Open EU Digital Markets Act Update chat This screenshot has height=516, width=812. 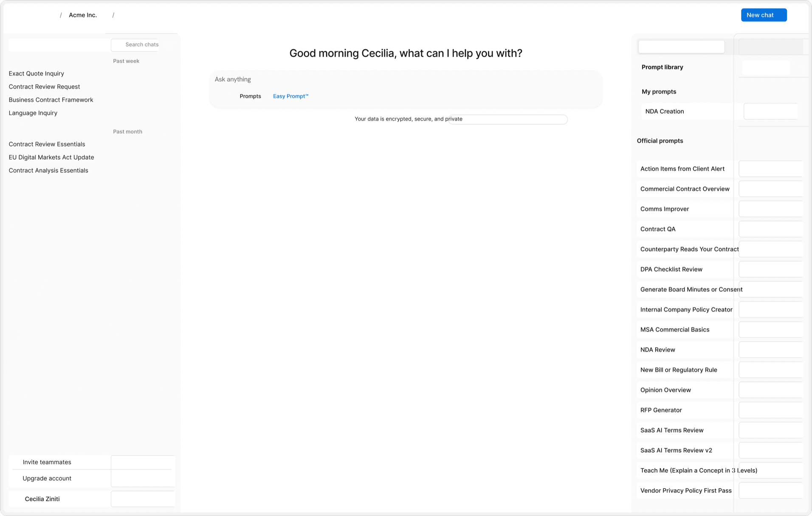[x=51, y=157]
